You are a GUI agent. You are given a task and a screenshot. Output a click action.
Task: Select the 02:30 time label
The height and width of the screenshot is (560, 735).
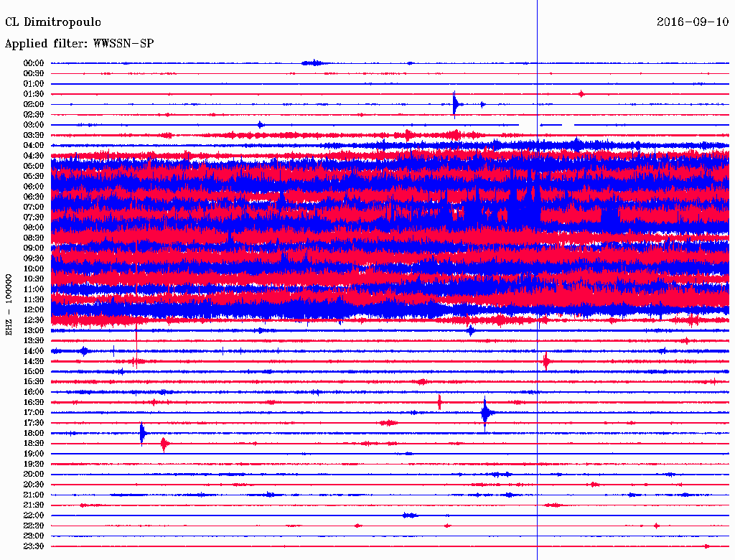tap(34, 115)
